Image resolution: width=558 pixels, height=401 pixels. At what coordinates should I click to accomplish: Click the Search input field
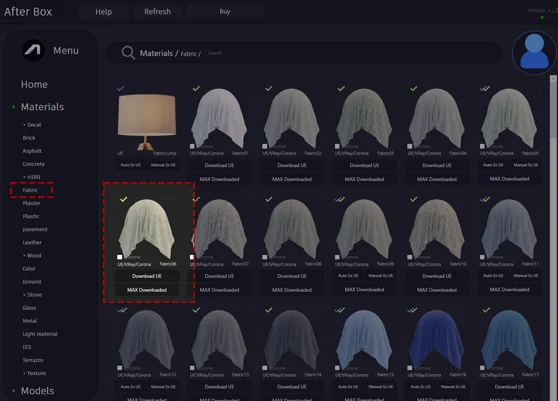(x=352, y=53)
